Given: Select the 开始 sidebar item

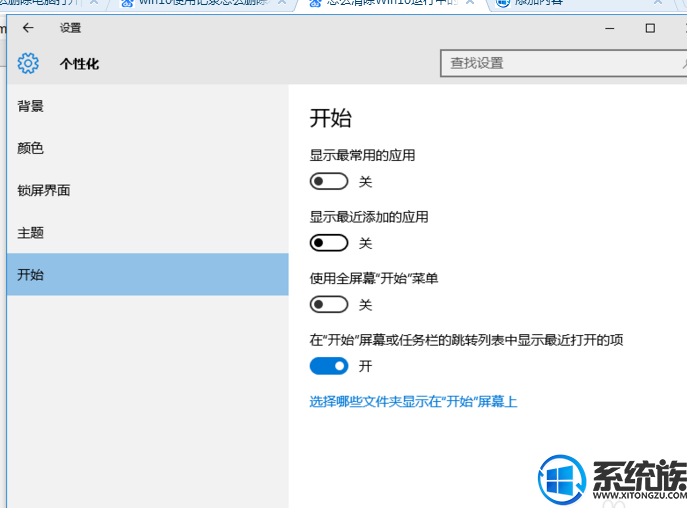Looking at the screenshot, I should click(148, 274).
